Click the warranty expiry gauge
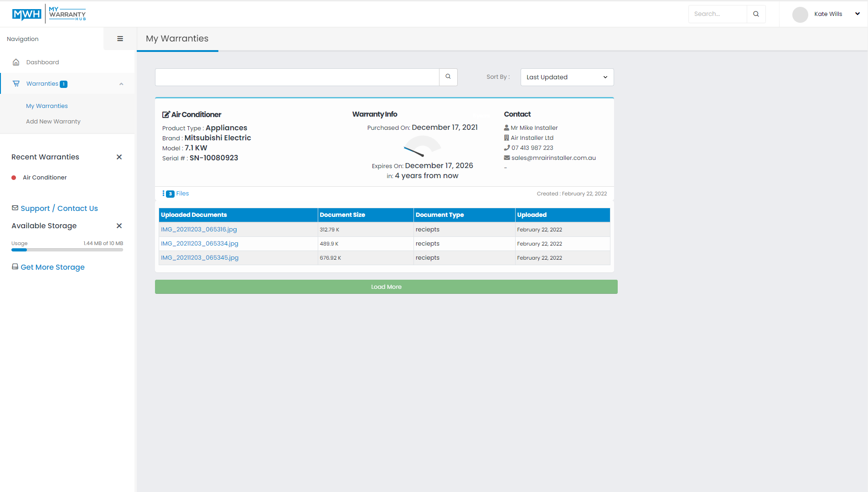This screenshot has height=492, width=868. coord(422,146)
